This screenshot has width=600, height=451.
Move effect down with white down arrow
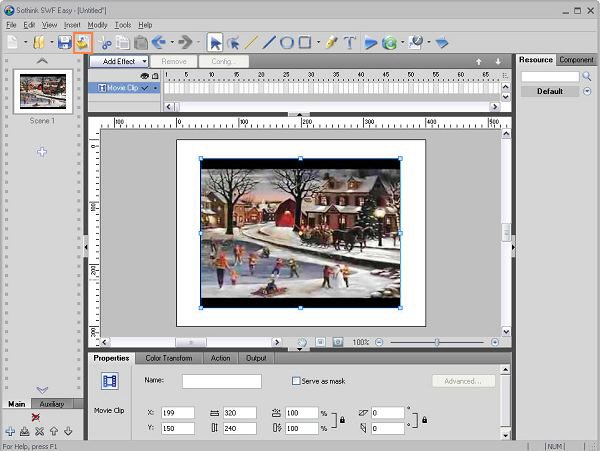498,62
